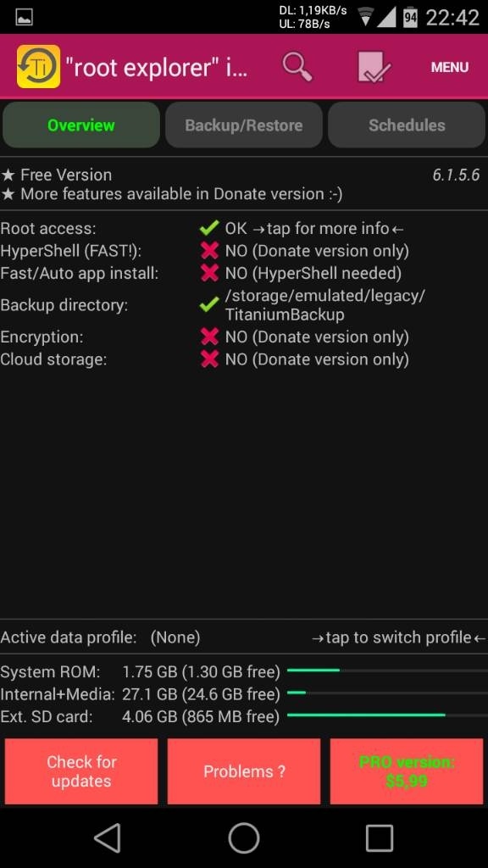Open the MENU in the top bar

click(x=450, y=67)
